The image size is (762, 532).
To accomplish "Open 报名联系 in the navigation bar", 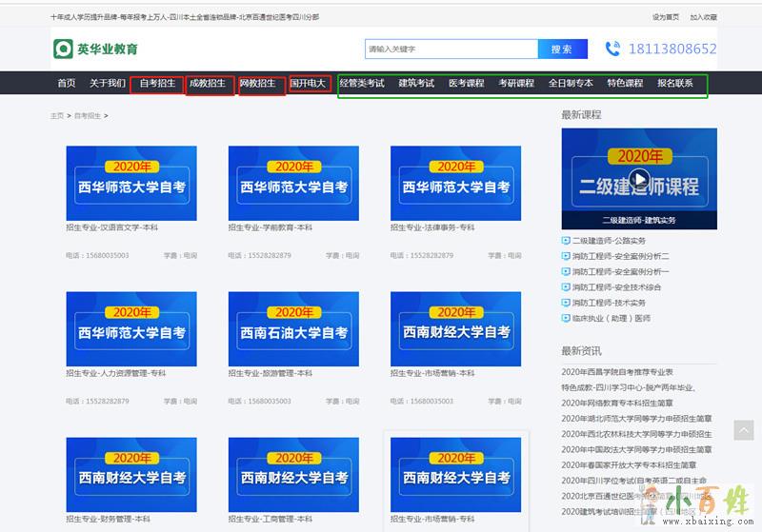I will pos(675,84).
